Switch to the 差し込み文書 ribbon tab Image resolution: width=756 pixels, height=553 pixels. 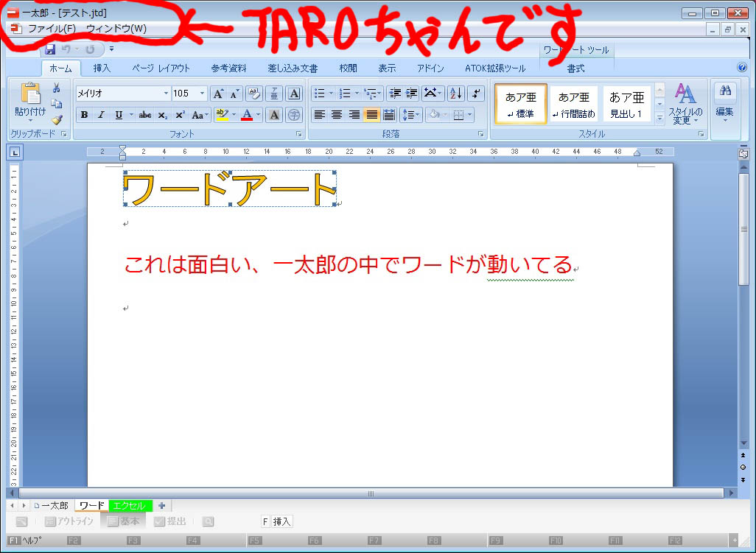293,68
